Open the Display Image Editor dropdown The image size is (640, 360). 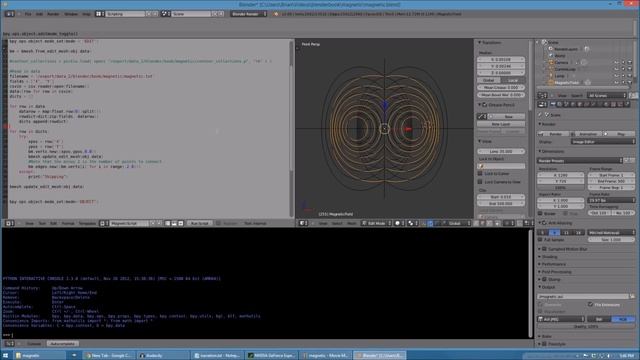tap(602, 142)
